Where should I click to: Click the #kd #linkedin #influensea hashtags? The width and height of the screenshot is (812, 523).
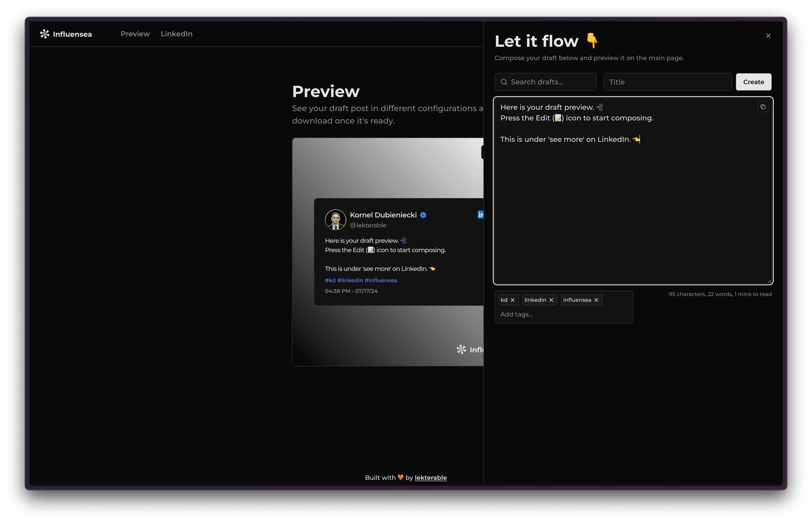click(x=361, y=280)
